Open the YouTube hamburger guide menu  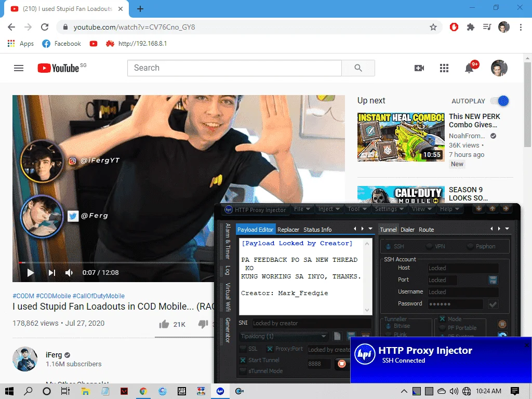19,68
